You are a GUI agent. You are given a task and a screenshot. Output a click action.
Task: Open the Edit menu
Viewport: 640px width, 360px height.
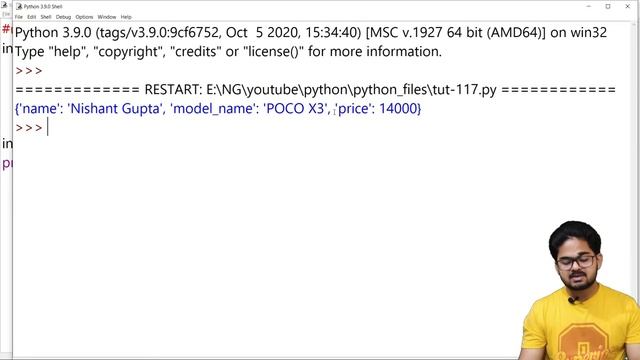tap(32, 17)
